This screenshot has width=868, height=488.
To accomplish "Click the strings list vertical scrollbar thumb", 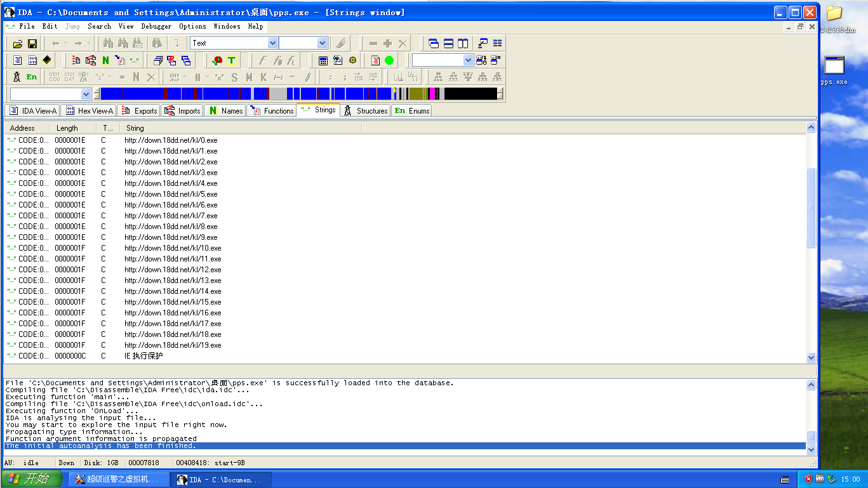I will (811, 208).
